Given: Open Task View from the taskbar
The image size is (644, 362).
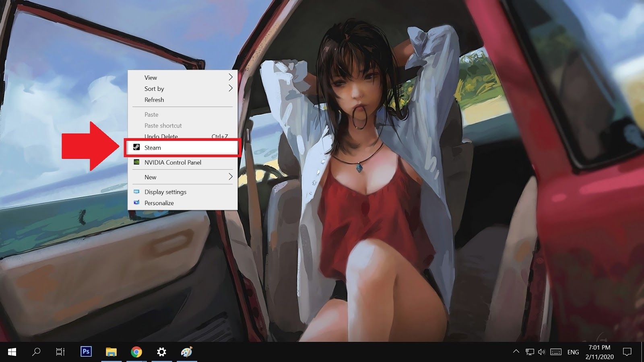Looking at the screenshot, I should click(x=60, y=352).
